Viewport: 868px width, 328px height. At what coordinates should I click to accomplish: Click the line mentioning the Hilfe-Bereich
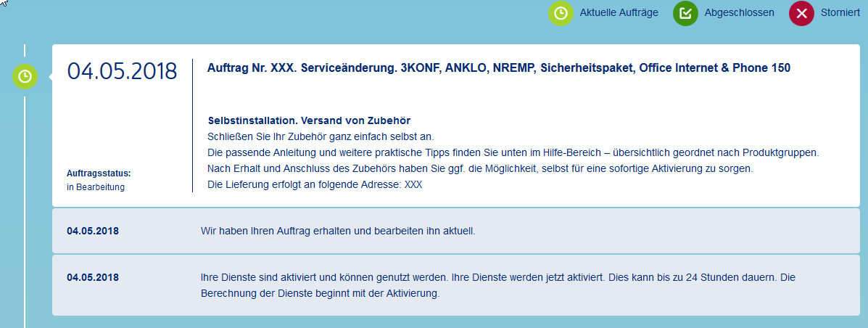coord(512,153)
